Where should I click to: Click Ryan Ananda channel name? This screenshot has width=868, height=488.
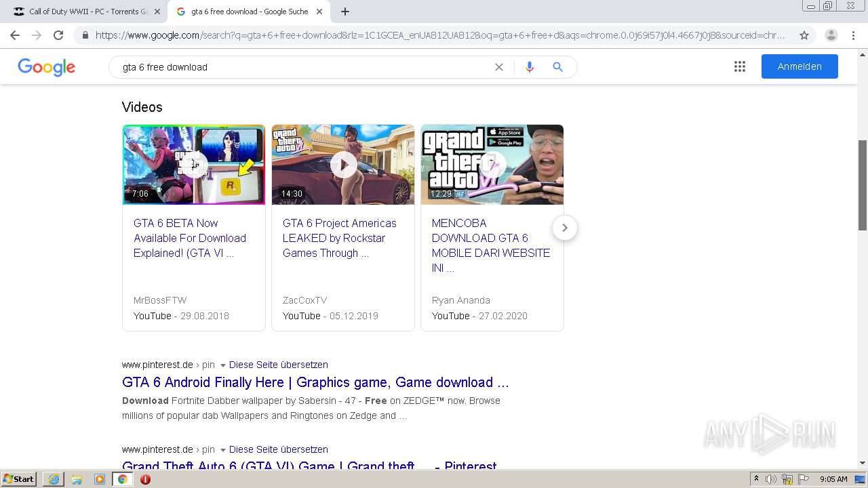(461, 300)
